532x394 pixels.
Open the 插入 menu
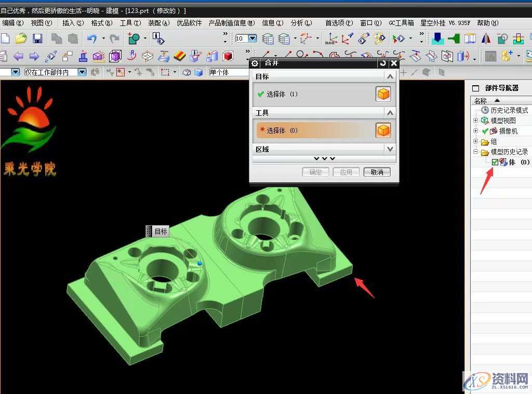pyautogui.click(x=72, y=23)
